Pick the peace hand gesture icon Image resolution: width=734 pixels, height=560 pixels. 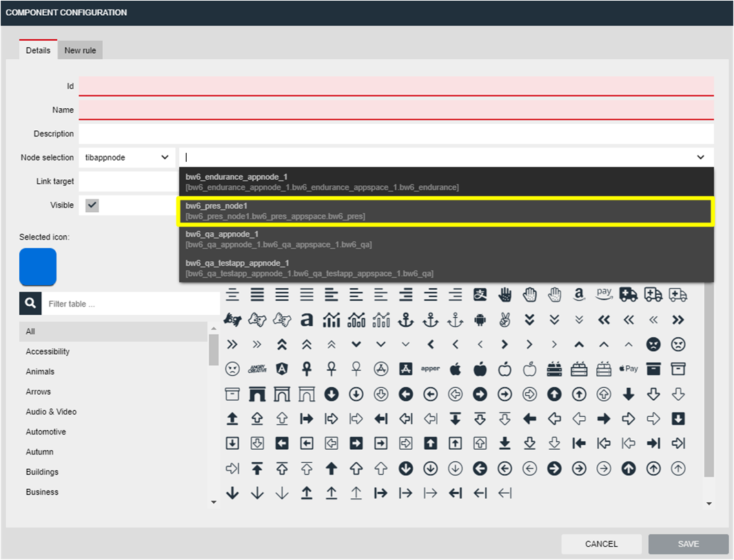tap(504, 320)
